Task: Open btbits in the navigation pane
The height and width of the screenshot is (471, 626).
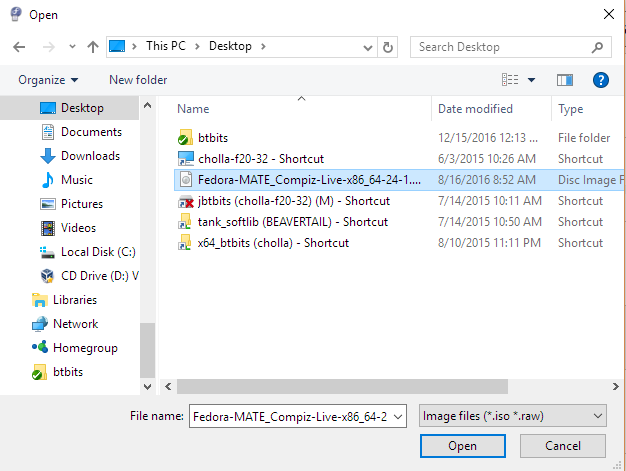Action: point(69,372)
